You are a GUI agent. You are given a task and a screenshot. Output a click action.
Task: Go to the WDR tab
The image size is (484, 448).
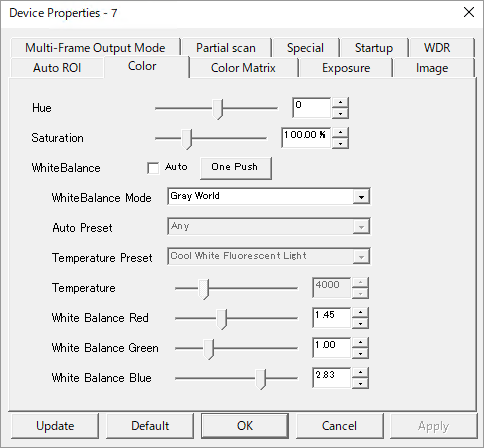point(436,48)
